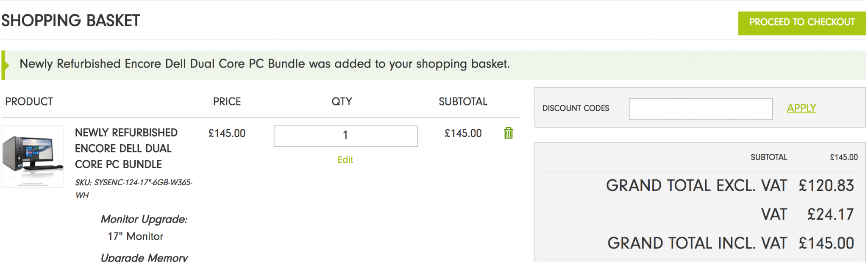The width and height of the screenshot is (868, 262).
Task: Click the Shopping Basket page heading
Action: click(71, 21)
